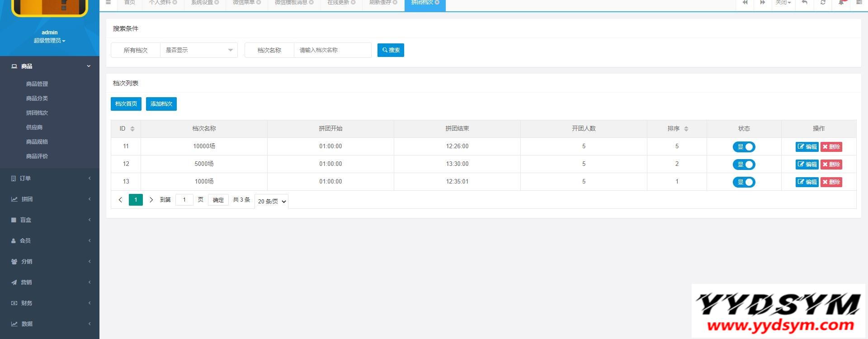Toggle the sidebar hamburger menu icon

tap(108, 3)
